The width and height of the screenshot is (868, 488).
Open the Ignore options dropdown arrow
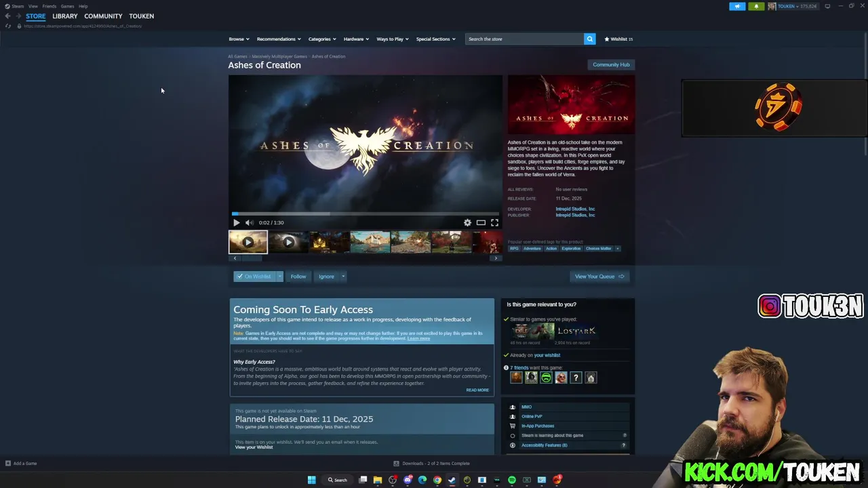click(343, 277)
